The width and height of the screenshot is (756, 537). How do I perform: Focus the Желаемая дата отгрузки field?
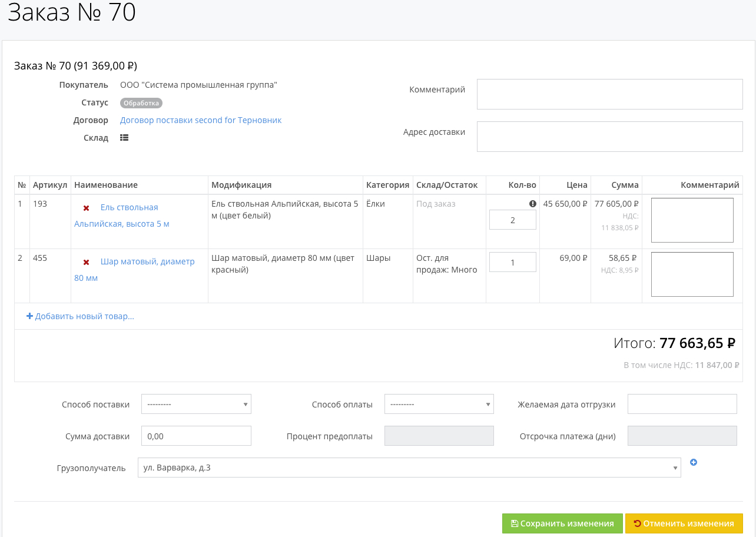point(682,405)
